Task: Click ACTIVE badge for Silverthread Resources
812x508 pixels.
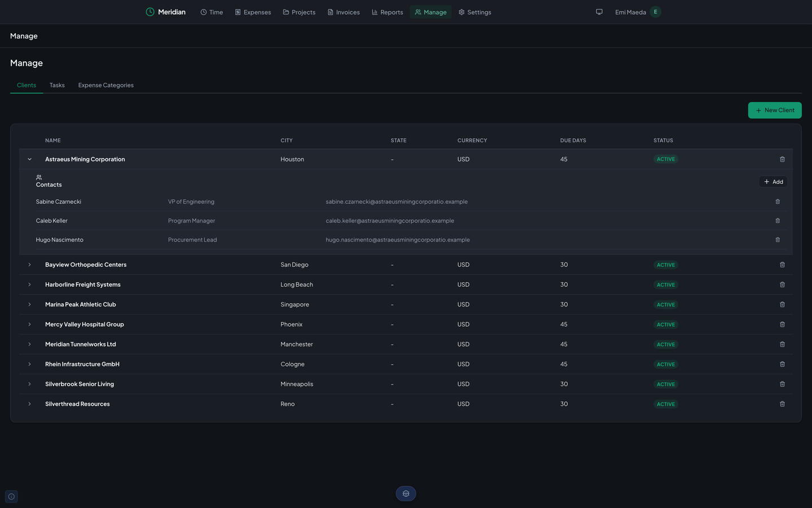Action: (665, 404)
